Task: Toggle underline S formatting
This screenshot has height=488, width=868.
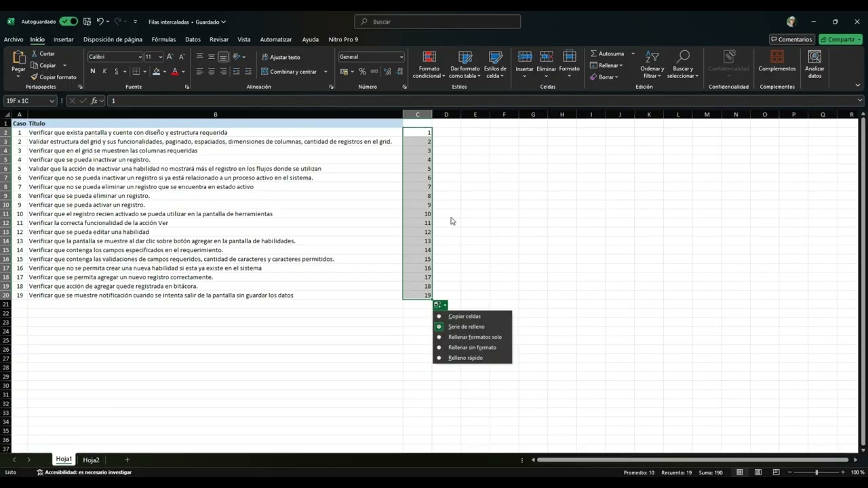Action: click(x=116, y=71)
